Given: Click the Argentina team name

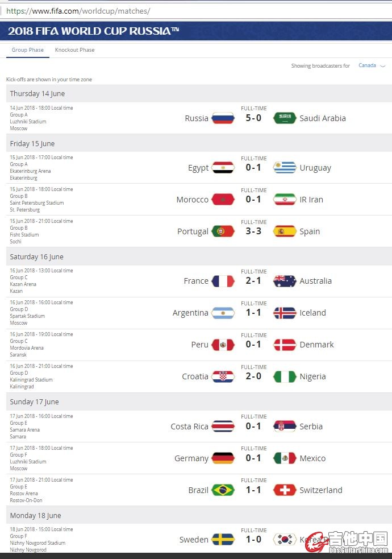Looking at the screenshot, I should coord(190,313).
